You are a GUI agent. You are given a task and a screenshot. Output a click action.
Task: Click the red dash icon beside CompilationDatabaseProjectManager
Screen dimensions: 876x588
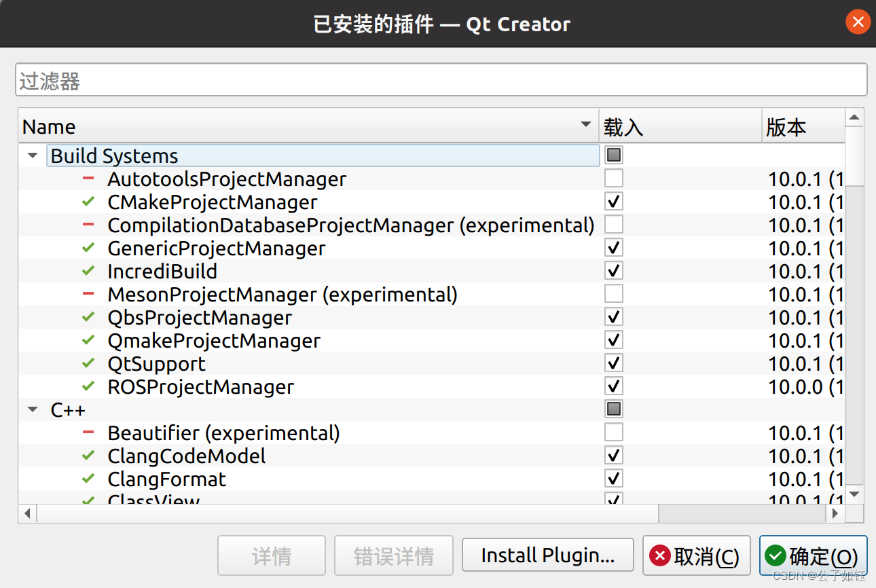(x=88, y=225)
